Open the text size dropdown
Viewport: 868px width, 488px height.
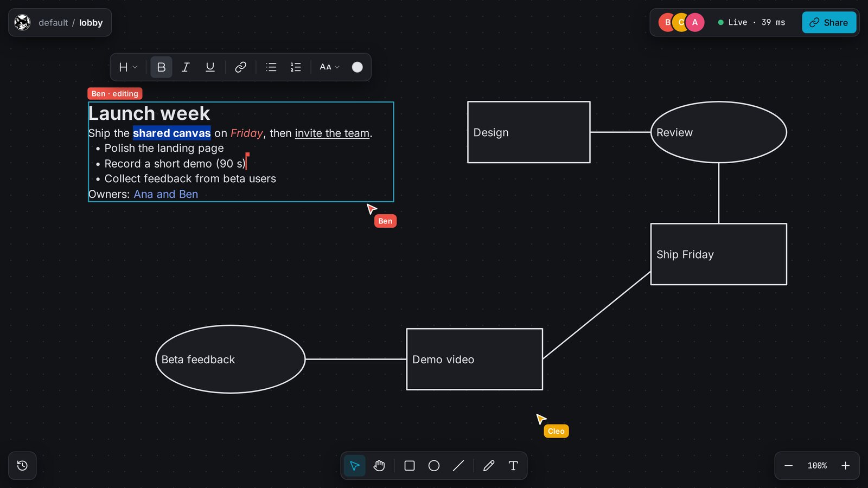pos(329,67)
